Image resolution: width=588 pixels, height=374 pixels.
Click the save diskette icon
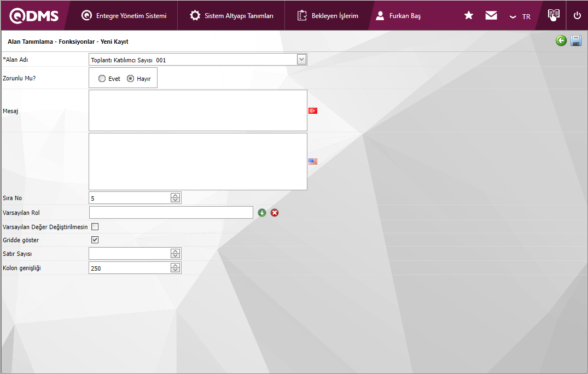pyautogui.click(x=576, y=40)
